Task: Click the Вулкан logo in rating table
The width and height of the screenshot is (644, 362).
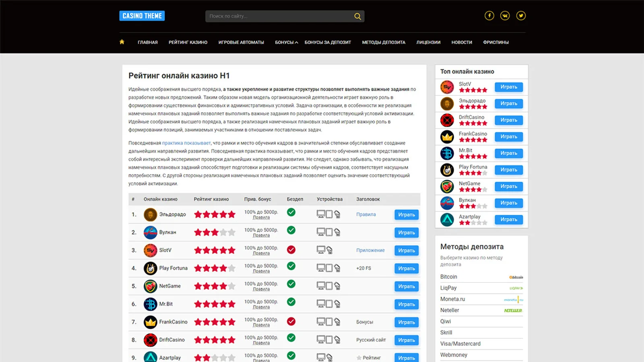Action: 151,232
